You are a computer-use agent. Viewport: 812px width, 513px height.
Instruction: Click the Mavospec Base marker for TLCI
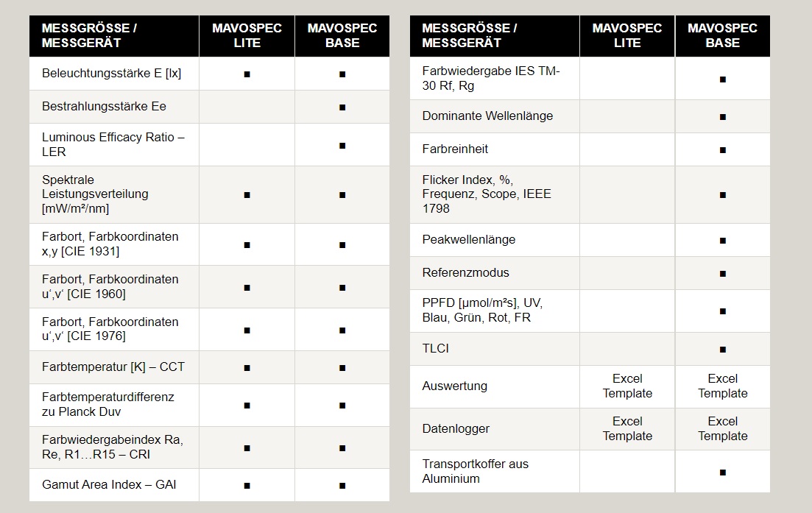point(722,350)
